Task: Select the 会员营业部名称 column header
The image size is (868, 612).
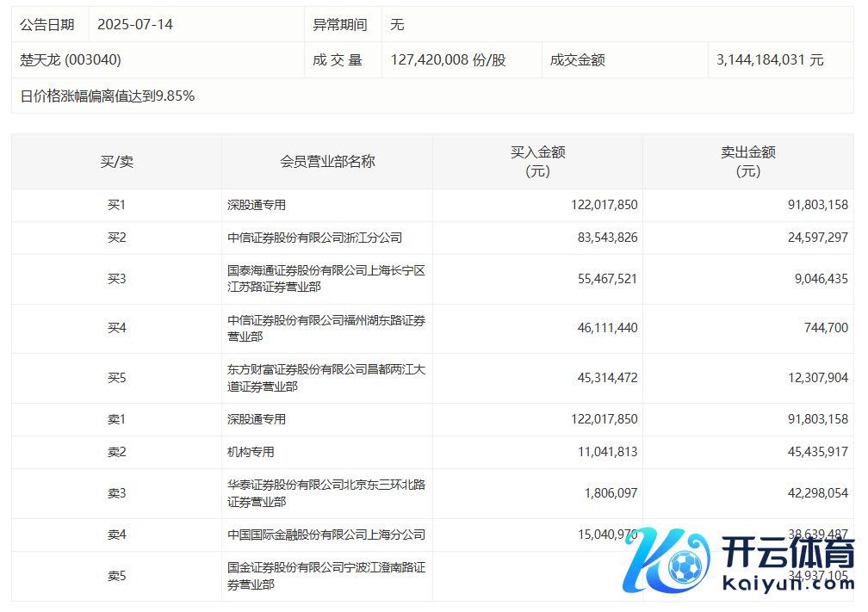Action: (327, 162)
